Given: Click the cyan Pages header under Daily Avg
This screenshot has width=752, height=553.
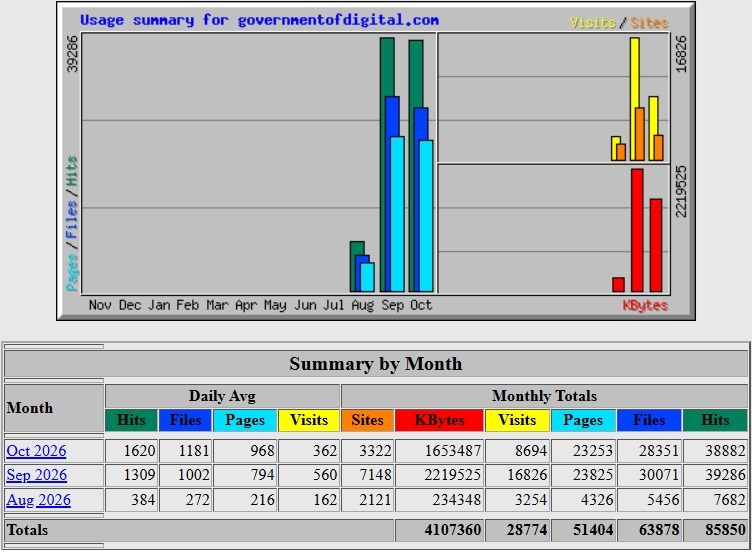Looking at the screenshot, I should coord(245,420).
